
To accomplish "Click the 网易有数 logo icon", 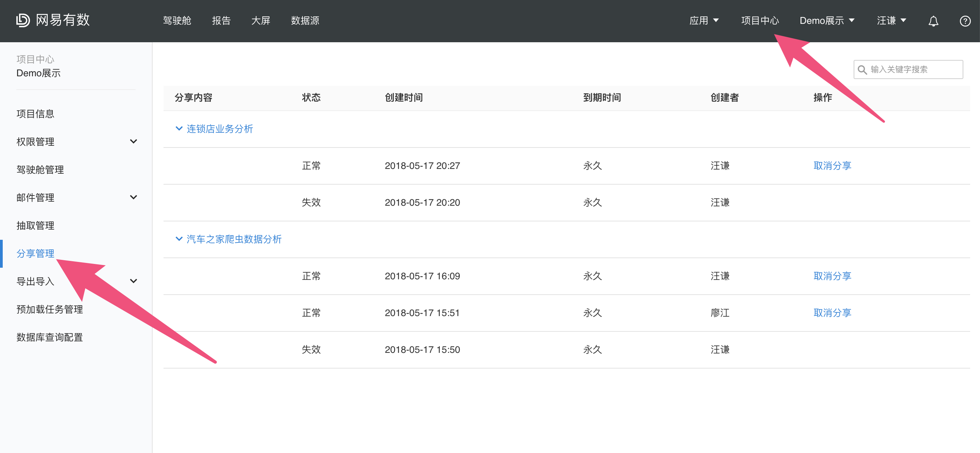I will point(23,20).
